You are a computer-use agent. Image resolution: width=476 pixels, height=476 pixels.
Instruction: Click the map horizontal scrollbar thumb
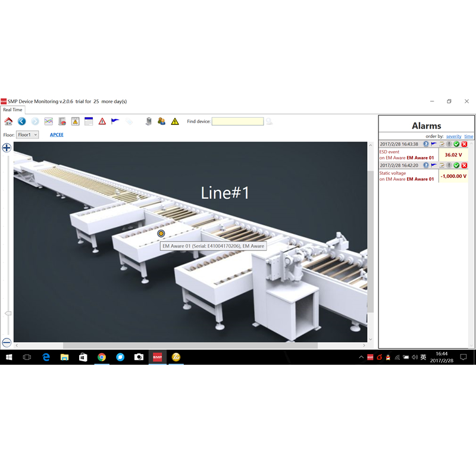(190, 346)
